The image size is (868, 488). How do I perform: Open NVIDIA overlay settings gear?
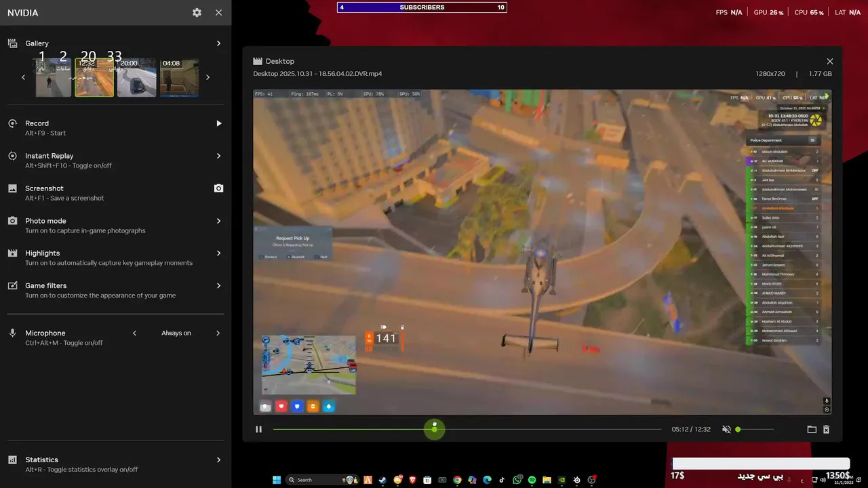click(197, 13)
